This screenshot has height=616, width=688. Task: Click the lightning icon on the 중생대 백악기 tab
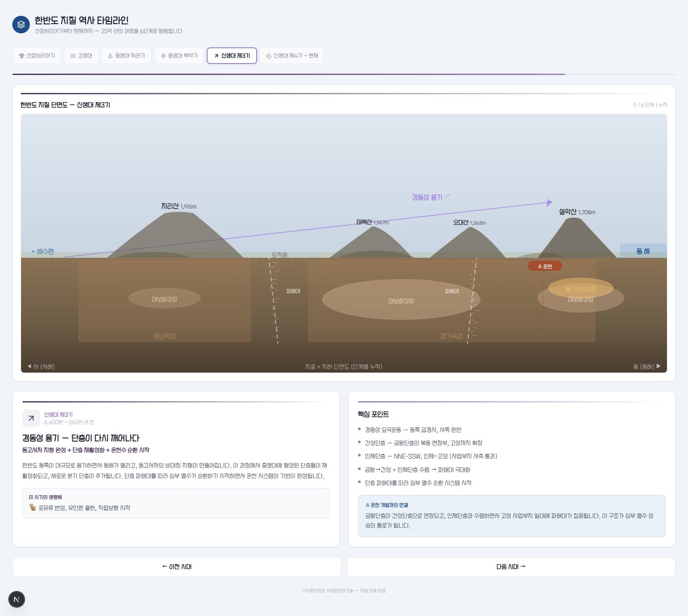click(x=163, y=56)
